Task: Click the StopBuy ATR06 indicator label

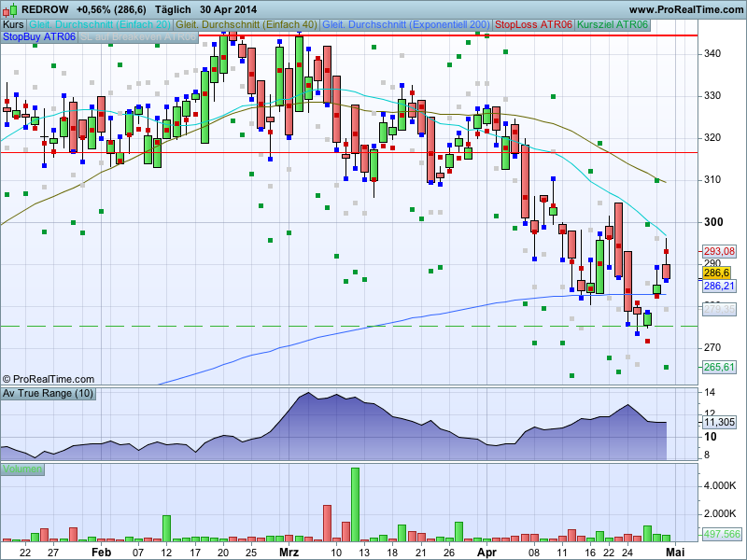Action: pos(39,37)
